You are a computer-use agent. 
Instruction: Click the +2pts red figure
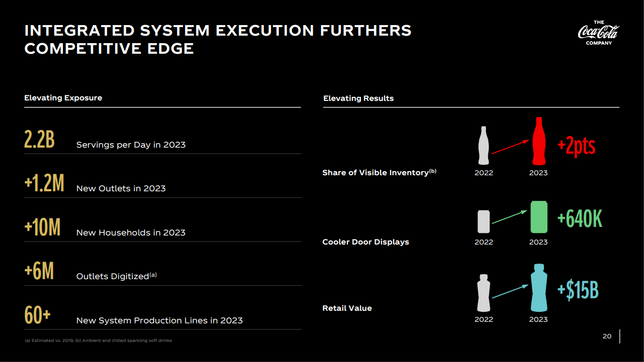pyautogui.click(x=577, y=146)
